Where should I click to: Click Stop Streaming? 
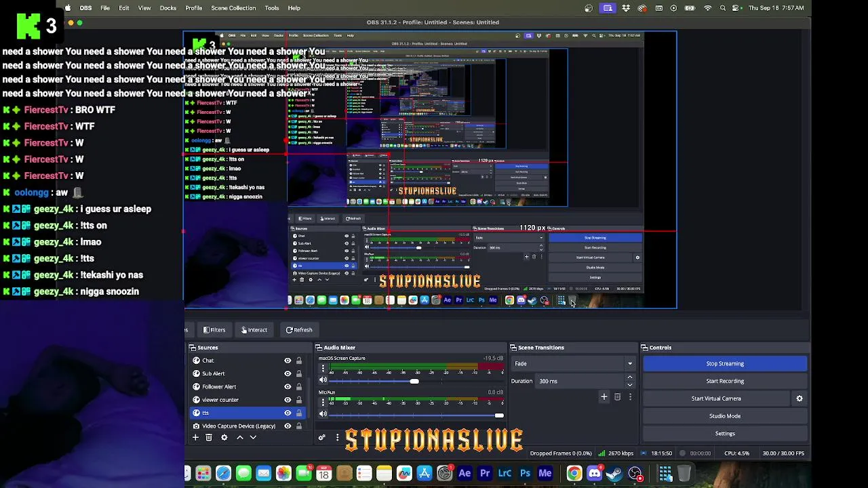tap(725, 364)
